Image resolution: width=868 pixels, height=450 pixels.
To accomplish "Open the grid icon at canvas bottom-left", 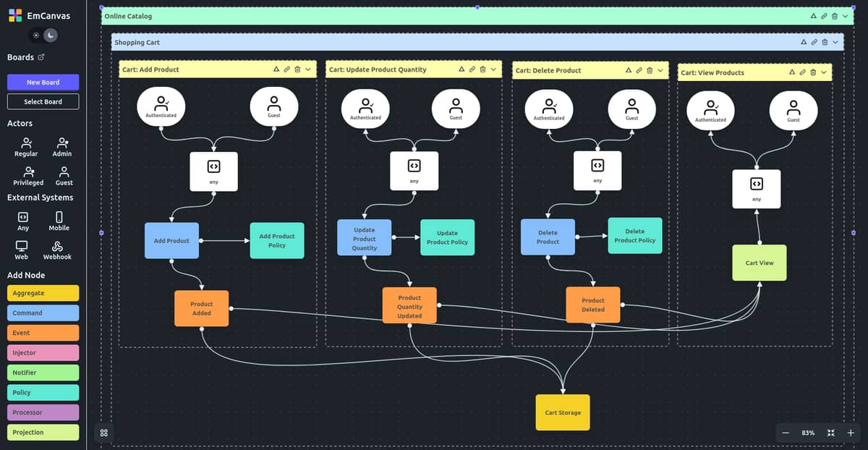I will (x=104, y=433).
